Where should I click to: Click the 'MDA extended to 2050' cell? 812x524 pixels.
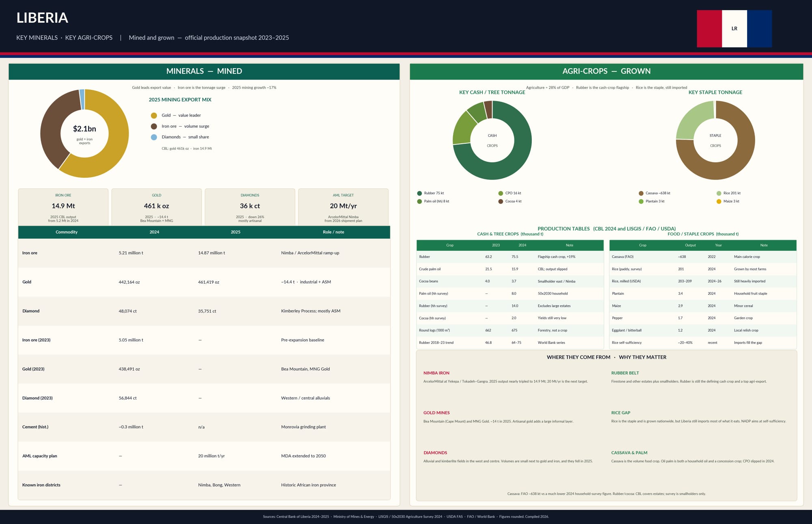point(303,456)
